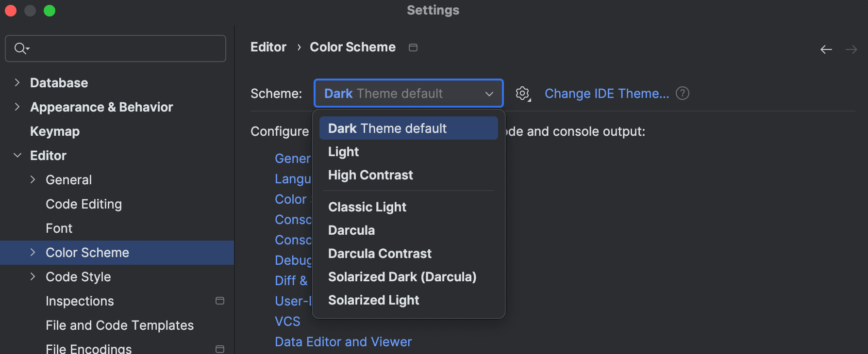This screenshot has width=868, height=354.
Task: Expand the Code Style section
Action: (x=33, y=276)
